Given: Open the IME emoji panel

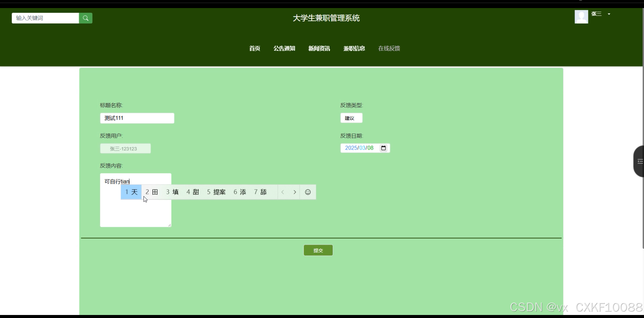Looking at the screenshot, I should [x=308, y=192].
